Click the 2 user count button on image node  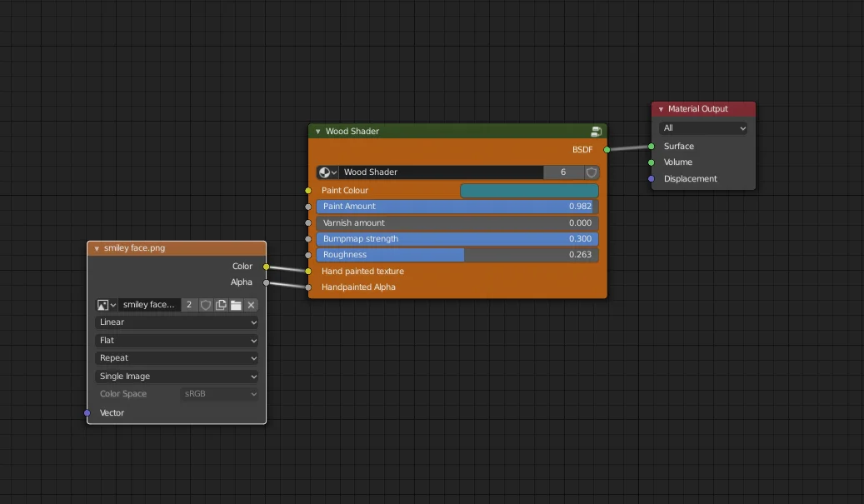click(188, 305)
